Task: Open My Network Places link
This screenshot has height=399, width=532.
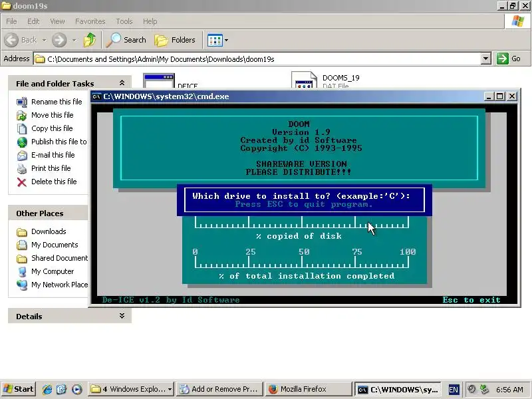Action: tap(59, 285)
